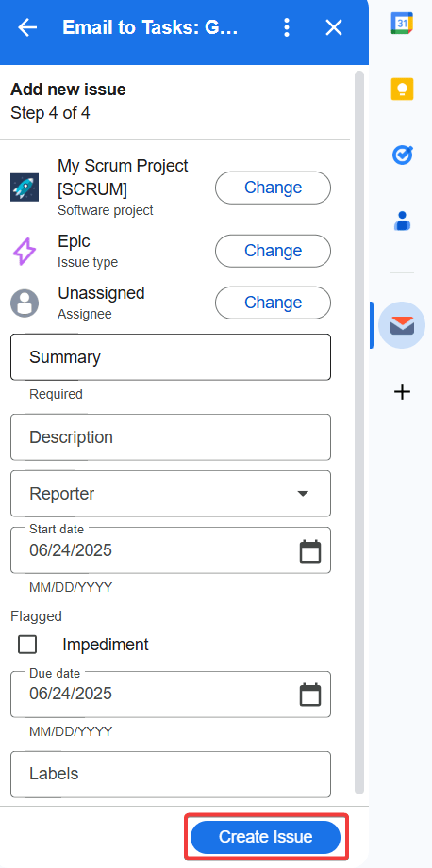Focus the Summary input field

click(171, 357)
